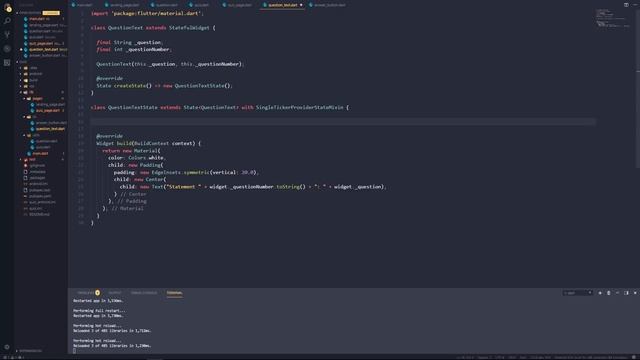Move the panel position using panel icon
Viewport: 640px width, 360px height.
click(x=626, y=293)
